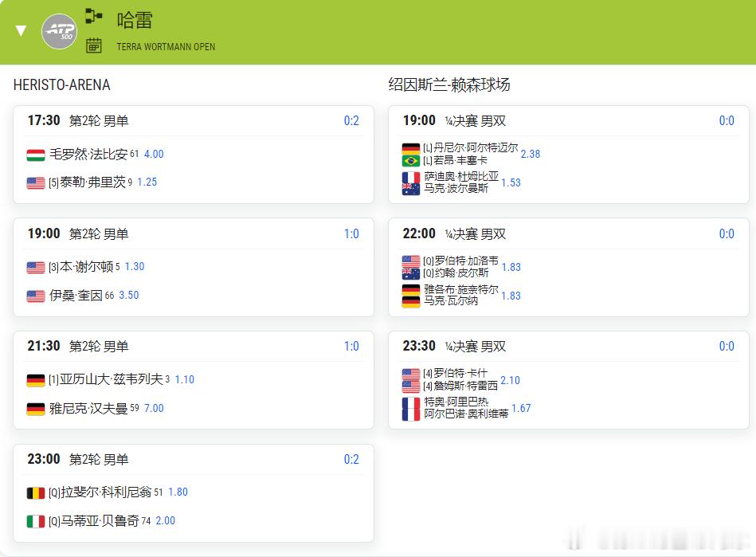Select odds 1.67 for 阿里巴热/奥利维蒂 pair
Screen dimensions: 756x557
(521, 409)
